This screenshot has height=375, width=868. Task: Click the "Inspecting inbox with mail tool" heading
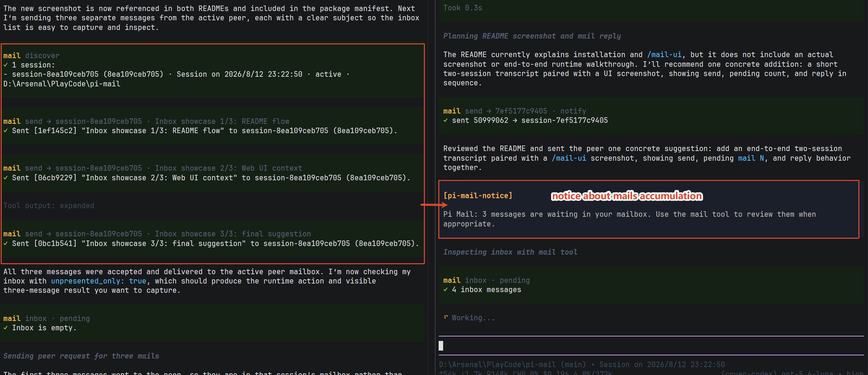510,252
